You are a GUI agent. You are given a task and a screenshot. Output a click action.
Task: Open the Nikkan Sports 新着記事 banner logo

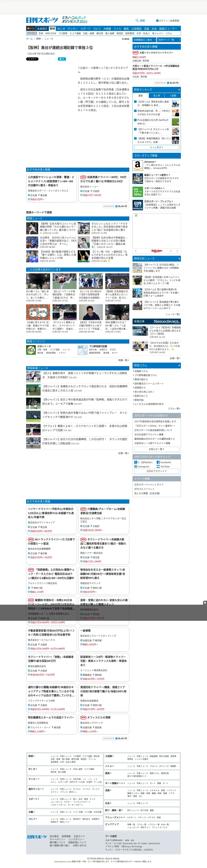167,322
